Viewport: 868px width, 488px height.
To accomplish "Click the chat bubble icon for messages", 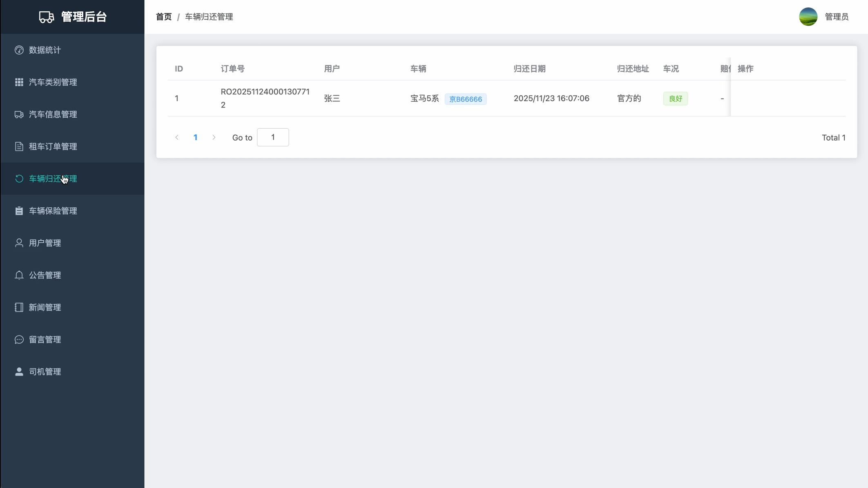I will [19, 340].
